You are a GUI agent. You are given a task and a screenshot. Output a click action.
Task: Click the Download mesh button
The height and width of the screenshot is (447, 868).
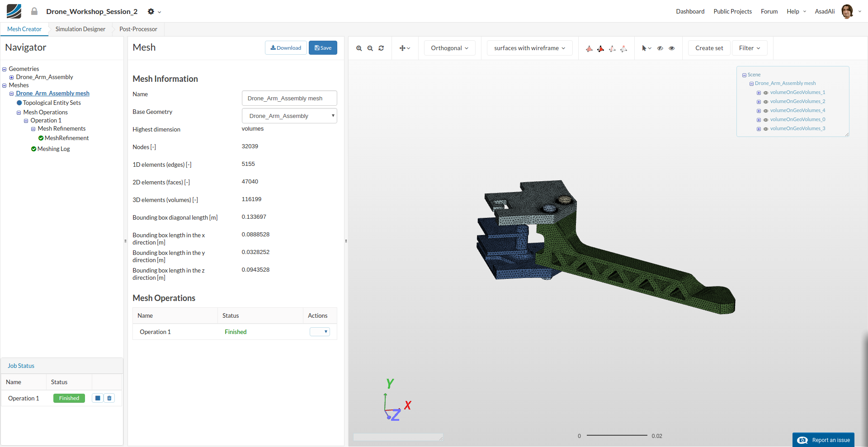point(286,48)
